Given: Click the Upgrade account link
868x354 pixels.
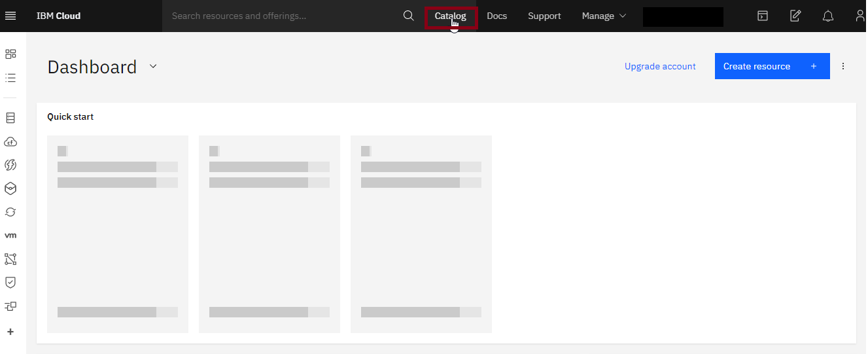Looking at the screenshot, I should (660, 66).
